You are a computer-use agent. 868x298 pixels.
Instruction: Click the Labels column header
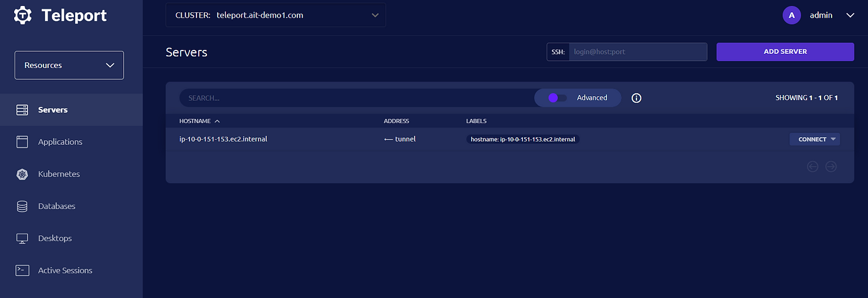pyautogui.click(x=476, y=121)
